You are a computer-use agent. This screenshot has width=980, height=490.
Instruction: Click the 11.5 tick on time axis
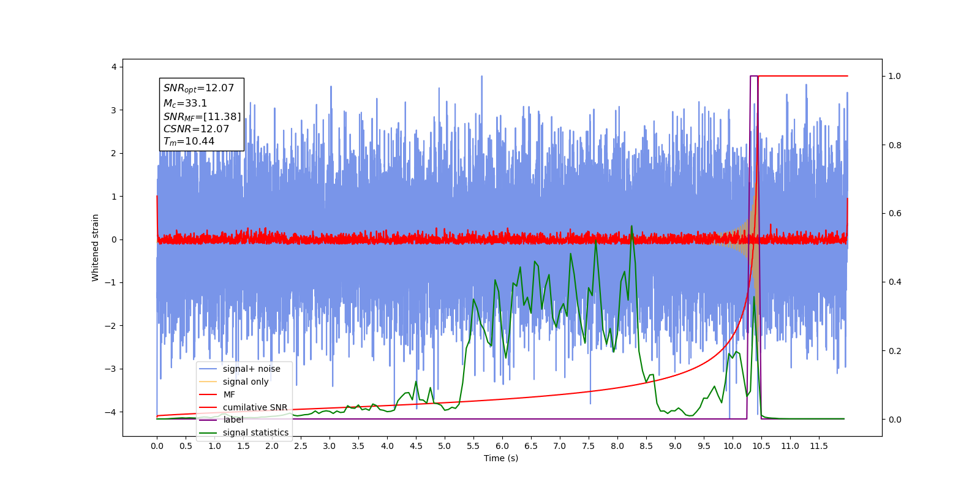tap(819, 446)
